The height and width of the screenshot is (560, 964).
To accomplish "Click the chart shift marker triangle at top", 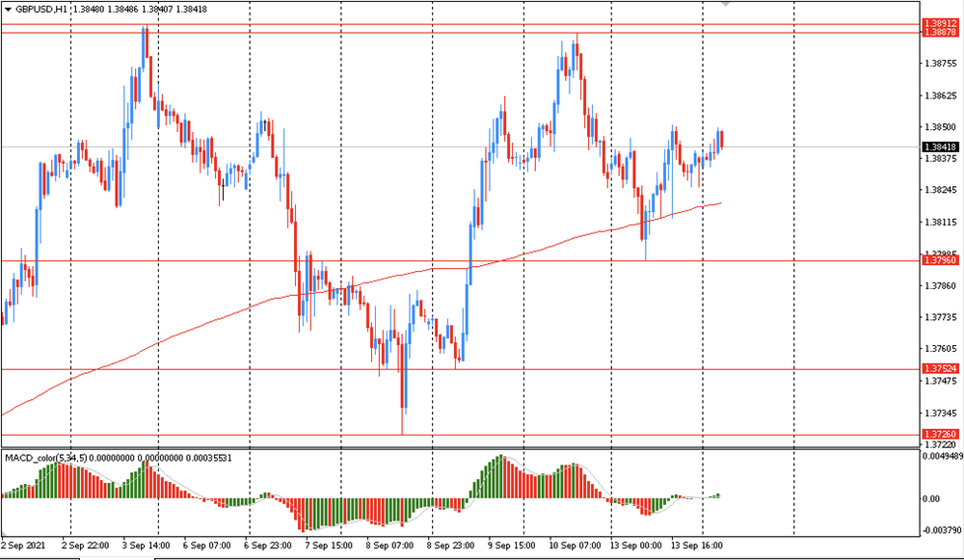I will 726,4.
